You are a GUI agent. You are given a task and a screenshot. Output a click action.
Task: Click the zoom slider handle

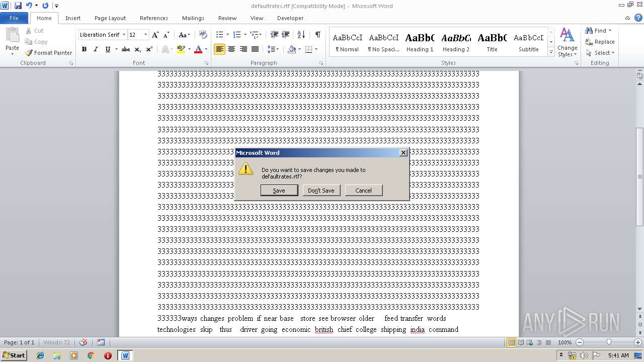tap(609, 342)
